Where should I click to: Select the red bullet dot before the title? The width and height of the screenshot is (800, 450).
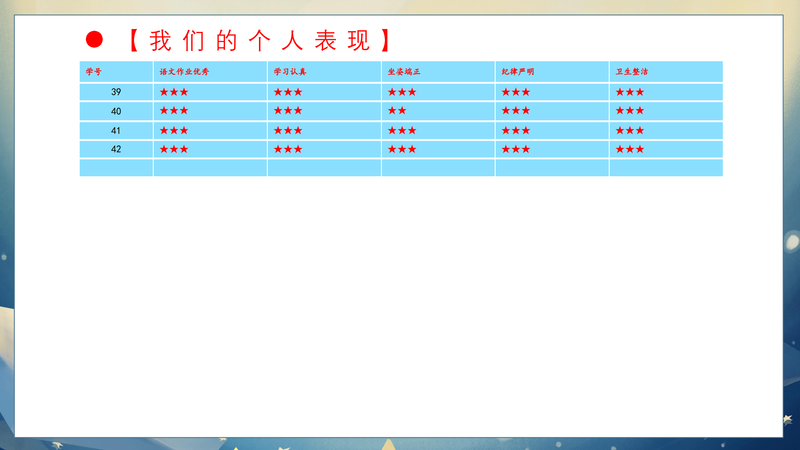point(94,39)
